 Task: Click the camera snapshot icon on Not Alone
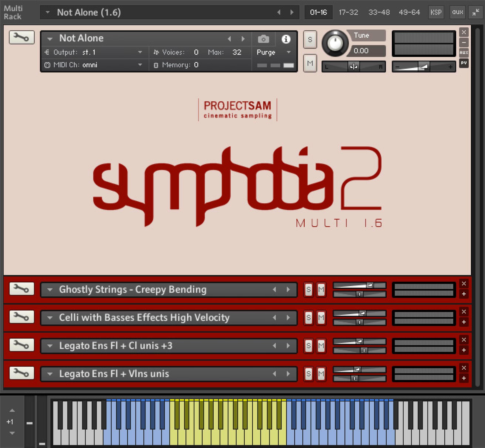[264, 39]
